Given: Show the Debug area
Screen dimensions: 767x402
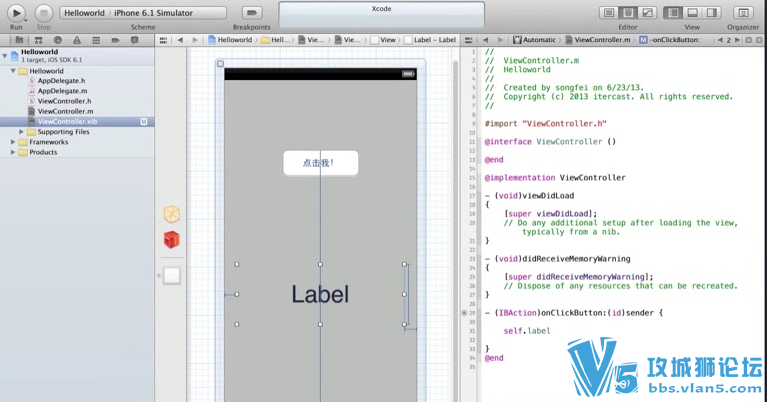Looking at the screenshot, I should pos(693,13).
